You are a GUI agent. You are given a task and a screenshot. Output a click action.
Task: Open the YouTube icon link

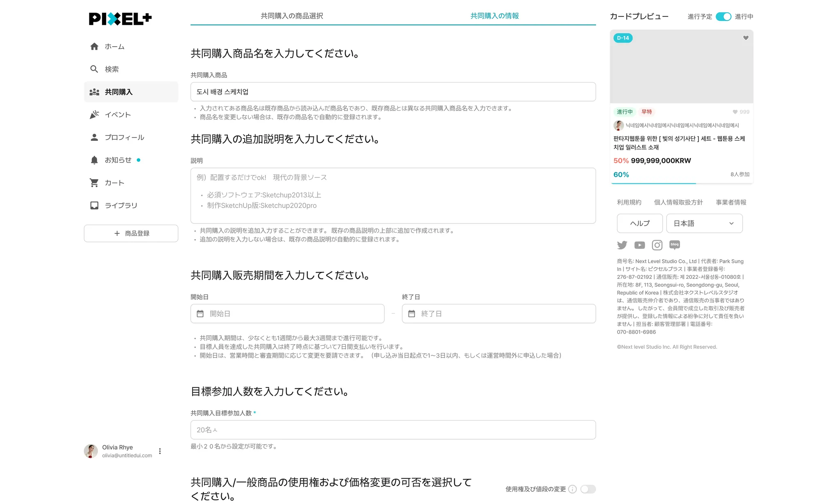[639, 245]
